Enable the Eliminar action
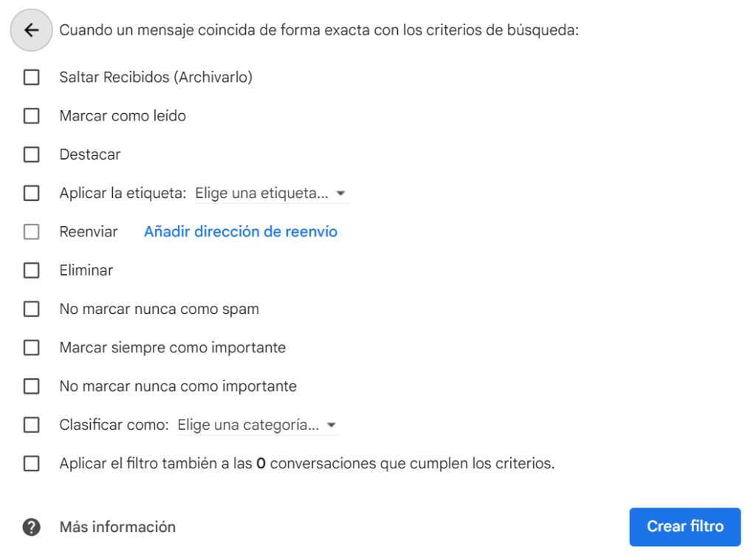Viewport: 756px width, 560px height. click(31, 270)
